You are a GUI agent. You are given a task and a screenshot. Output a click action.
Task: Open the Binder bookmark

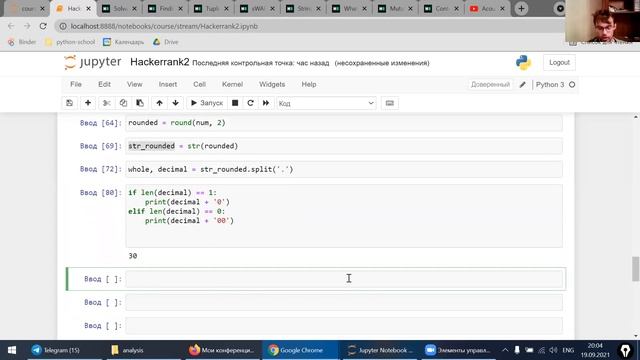22,42
